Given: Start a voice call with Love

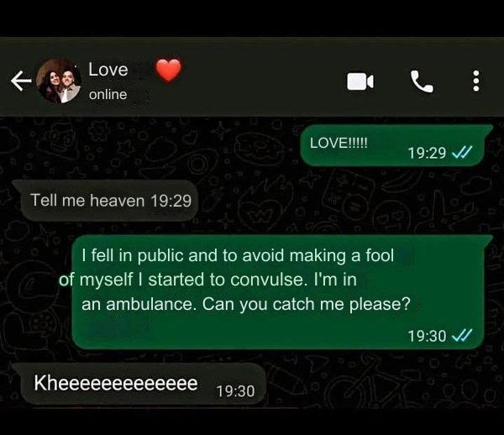Looking at the screenshot, I should click(x=422, y=81).
